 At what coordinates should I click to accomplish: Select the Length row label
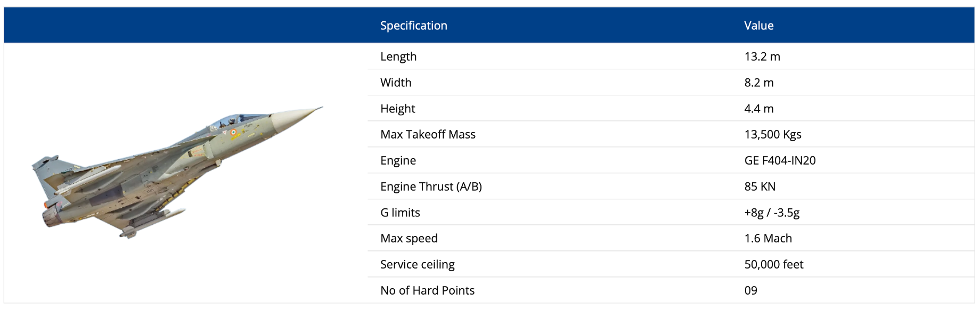pyautogui.click(x=398, y=56)
